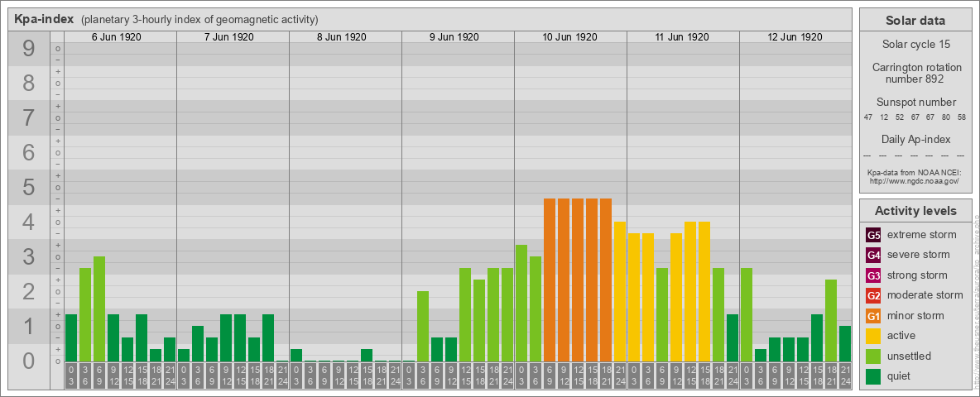Click the G5 extreme storm badge
980x397 pixels.
873,235
